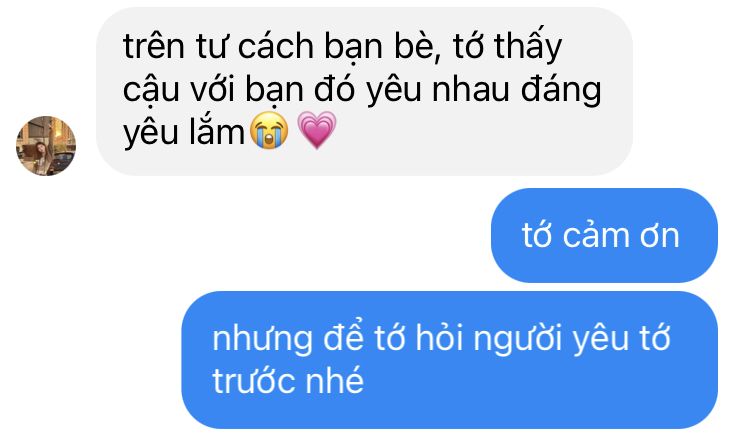Select the 'tớ cảm ơn' message bubble
Viewport: 750px width, 441px height.
pyautogui.click(x=604, y=235)
